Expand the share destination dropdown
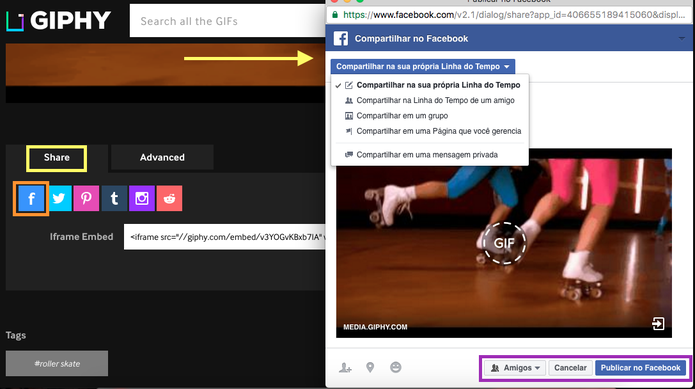This screenshot has height=389, width=695. [x=423, y=66]
